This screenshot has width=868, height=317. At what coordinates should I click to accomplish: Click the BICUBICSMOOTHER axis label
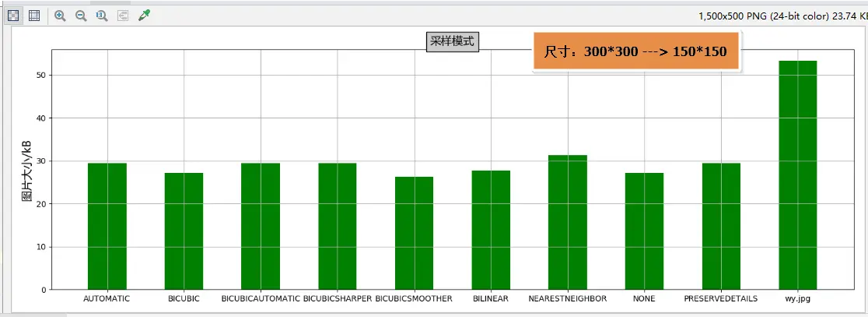pyautogui.click(x=414, y=298)
